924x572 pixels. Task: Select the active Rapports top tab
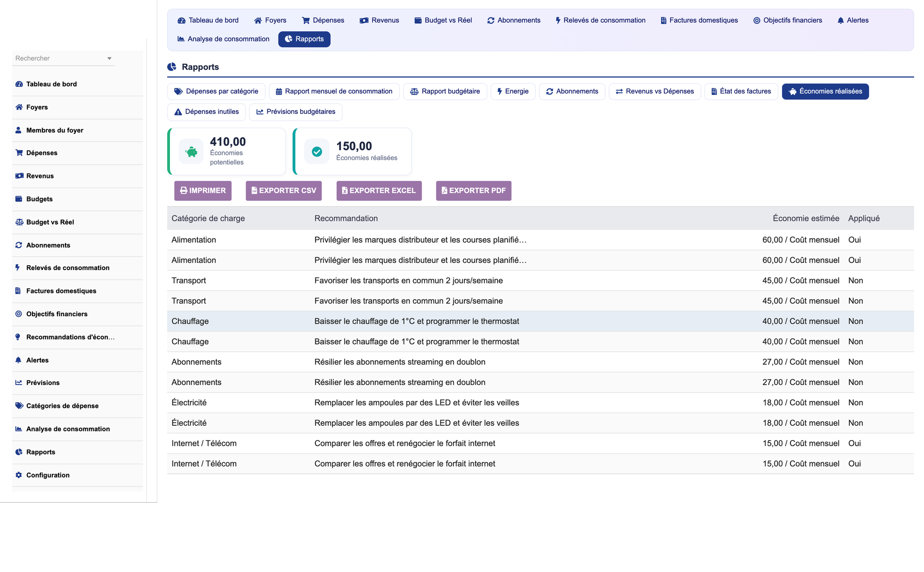(x=304, y=39)
